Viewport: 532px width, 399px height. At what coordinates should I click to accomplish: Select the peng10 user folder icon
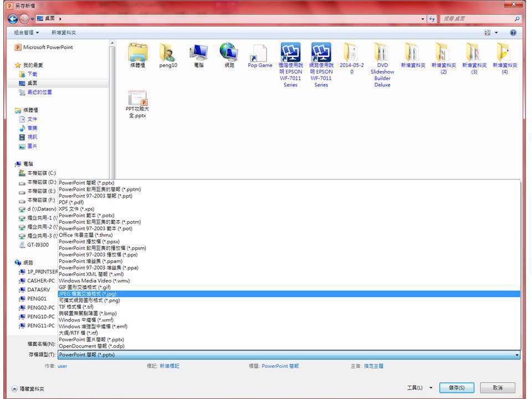(168, 55)
